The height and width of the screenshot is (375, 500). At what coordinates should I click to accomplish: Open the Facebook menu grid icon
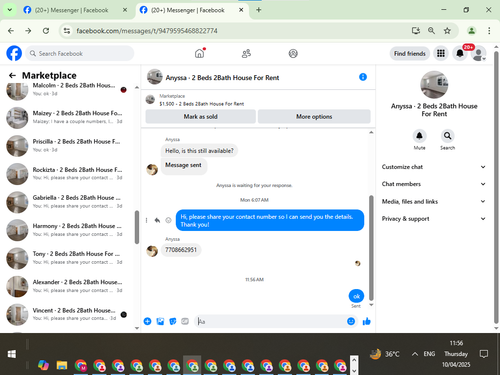(441, 53)
